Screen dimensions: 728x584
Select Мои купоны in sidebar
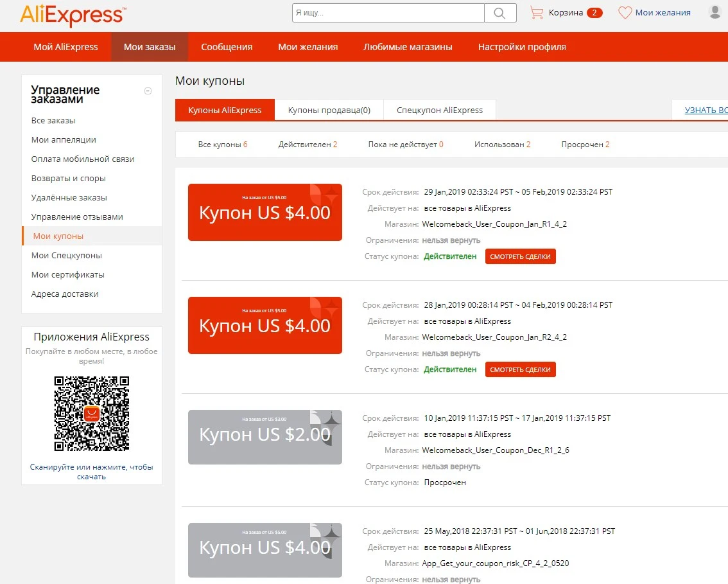pos(92,236)
